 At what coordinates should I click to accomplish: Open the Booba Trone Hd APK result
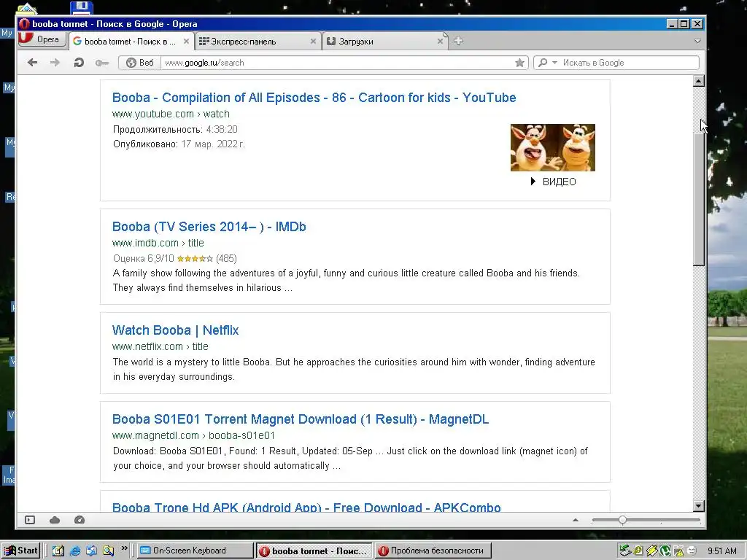(x=306, y=507)
